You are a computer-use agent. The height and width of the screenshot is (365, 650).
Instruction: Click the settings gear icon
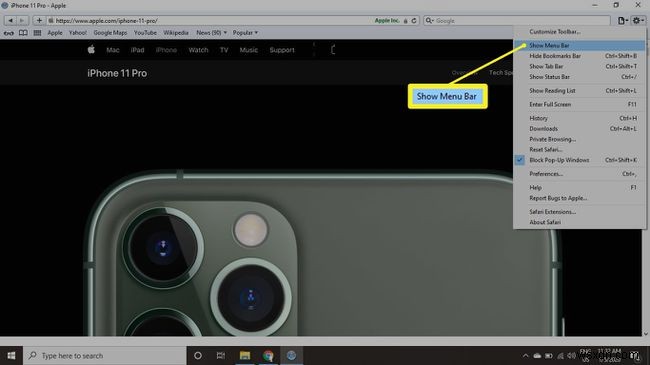point(638,20)
